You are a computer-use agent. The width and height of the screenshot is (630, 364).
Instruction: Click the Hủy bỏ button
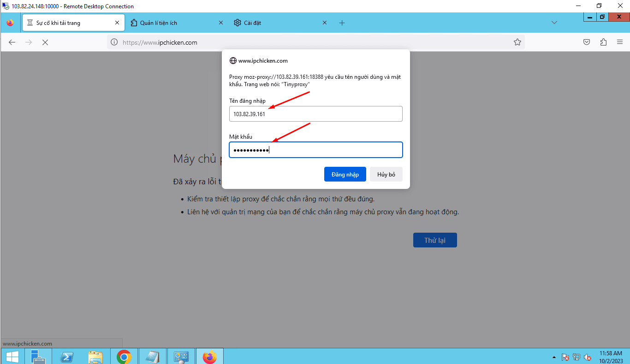(x=386, y=174)
